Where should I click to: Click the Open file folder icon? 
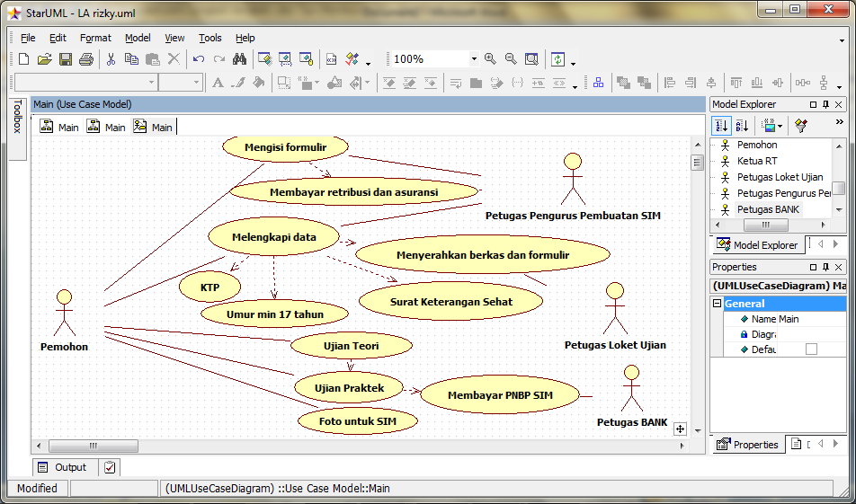pyautogui.click(x=45, y=59)
